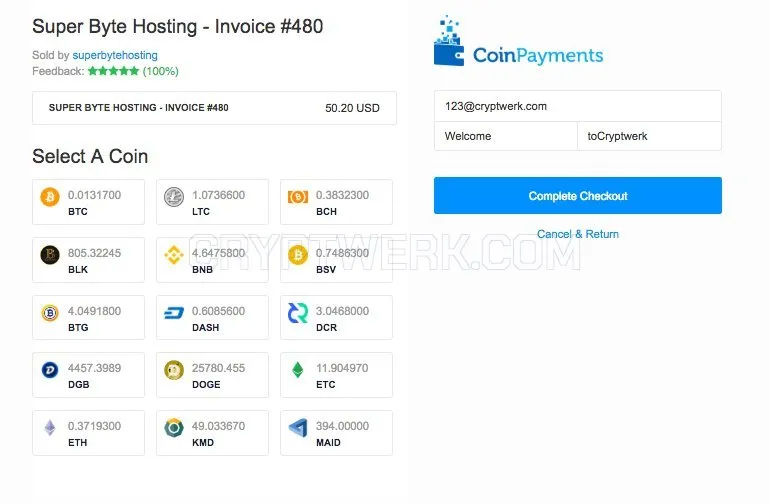Select the Bitcoin BTC coin icon
The height and width of the screenshot is (504, 770).
pyautogui.click(x=50, y=196)
